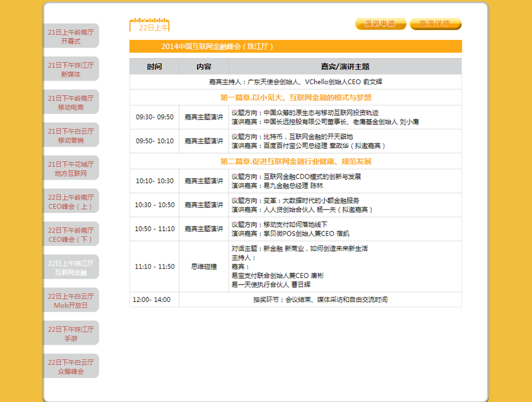Show the 22日上午岭南厅 CEO峰会（上） tab
This screenshot has width=532, height=402.
(x=71, y=202)
